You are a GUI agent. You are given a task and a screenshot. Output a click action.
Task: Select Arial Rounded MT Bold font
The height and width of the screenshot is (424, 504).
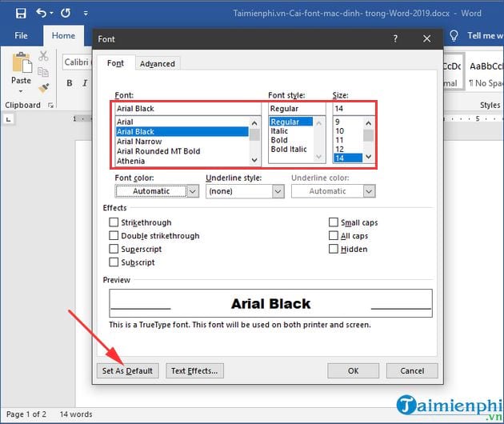[182, 151]
